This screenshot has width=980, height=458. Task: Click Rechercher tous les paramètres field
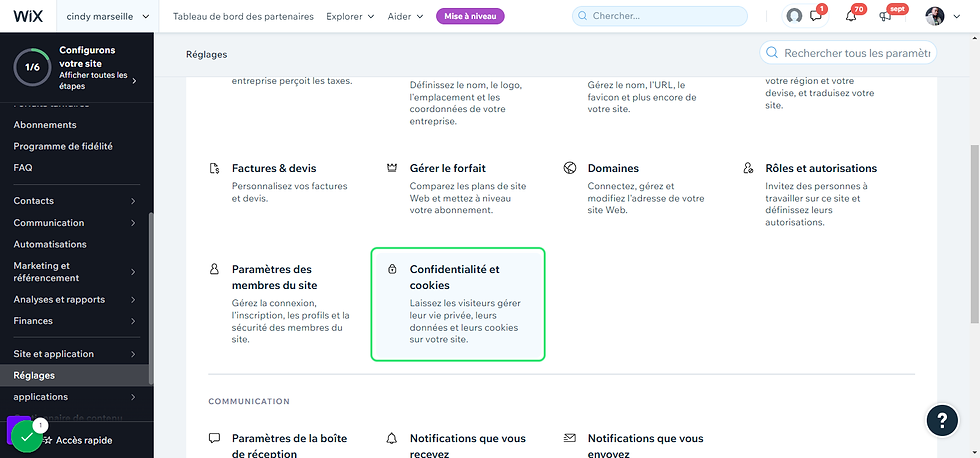(848, 53)
